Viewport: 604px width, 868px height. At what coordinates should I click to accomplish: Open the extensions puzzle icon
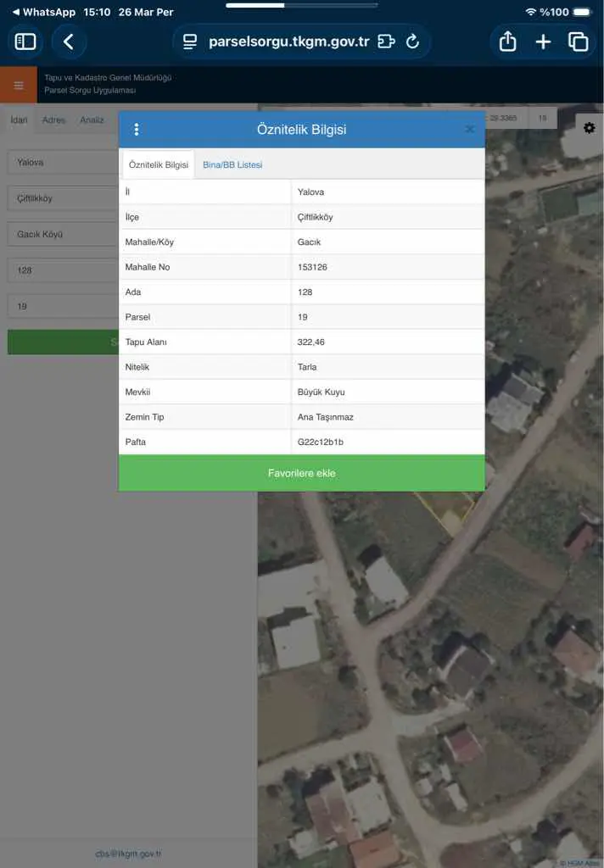(x=386, y=42)
